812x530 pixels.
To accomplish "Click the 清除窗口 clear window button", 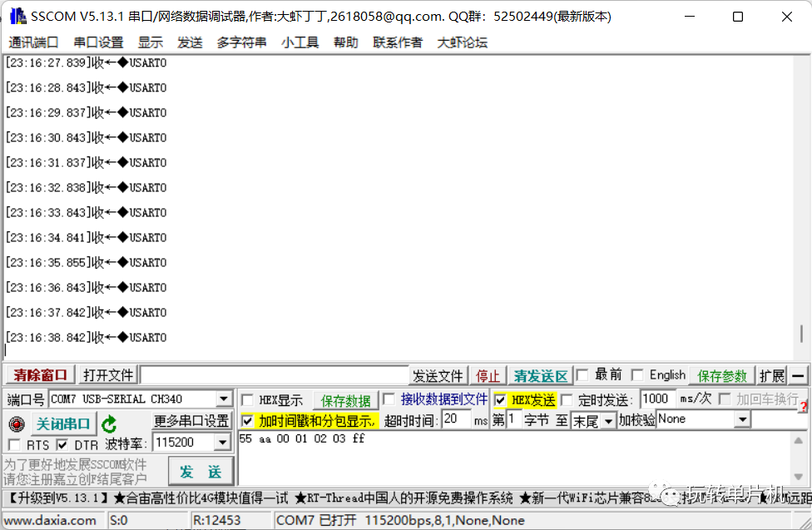I will [x=38, y=374].
